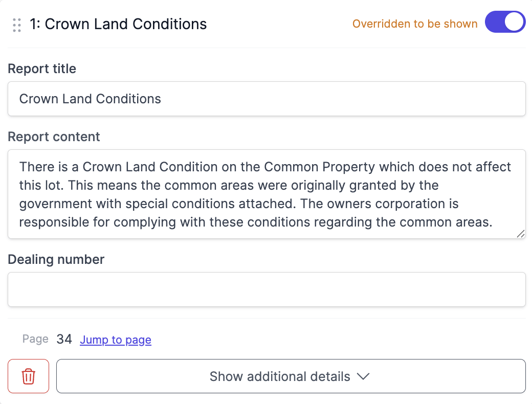Click inside the Report content text area
Screen dimensions: 532x404
point(267,194)
